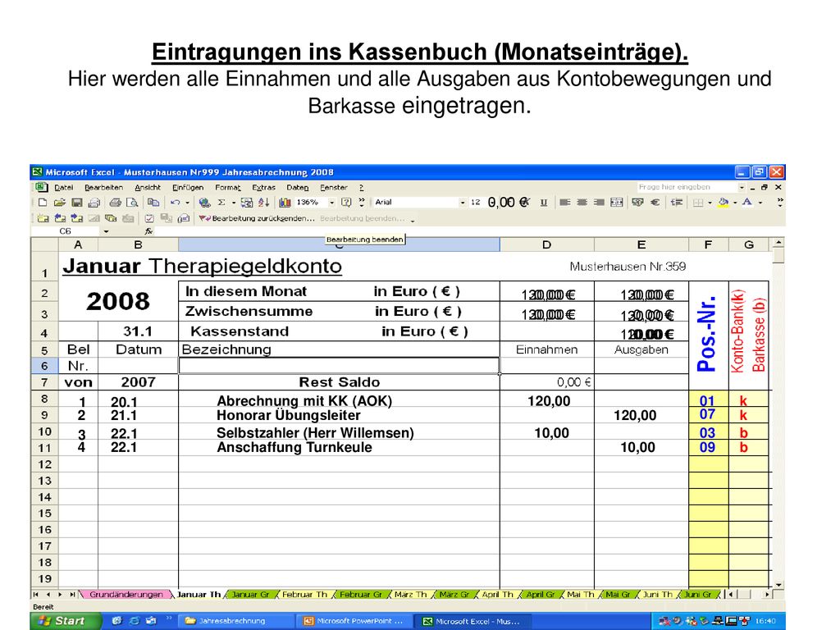This screenshot has width=840, height=630.
Task: Toggle underline formatting
Action: point(544,203)
